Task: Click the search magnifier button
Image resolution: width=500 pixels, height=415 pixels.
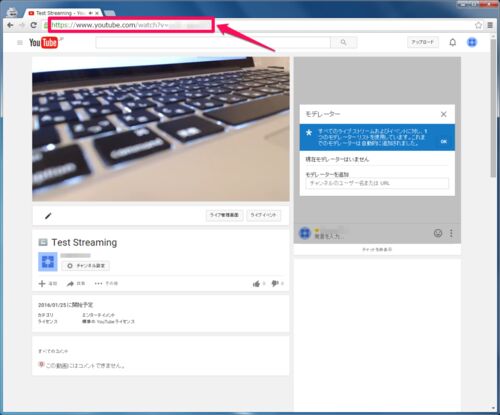Action: tap(343, 43)
